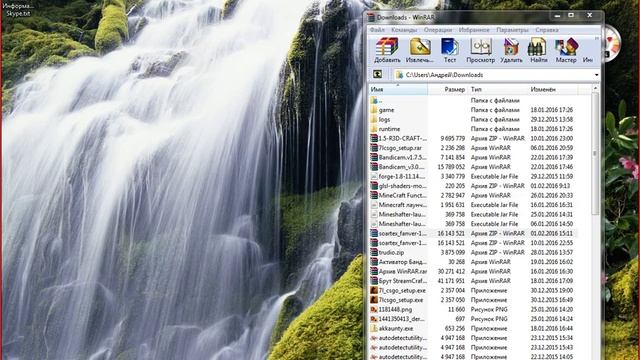Image resolution: width=640 pixels, height=360 pixels.
Task: Select the 7lcsgo_setup.exe 2 357 050 row
Action: coord(473,300)
